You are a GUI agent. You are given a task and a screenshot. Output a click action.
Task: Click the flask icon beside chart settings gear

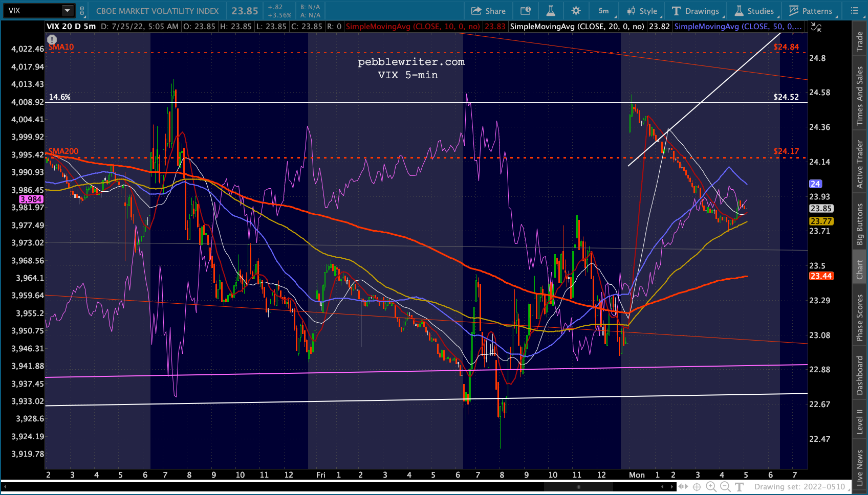551,11
